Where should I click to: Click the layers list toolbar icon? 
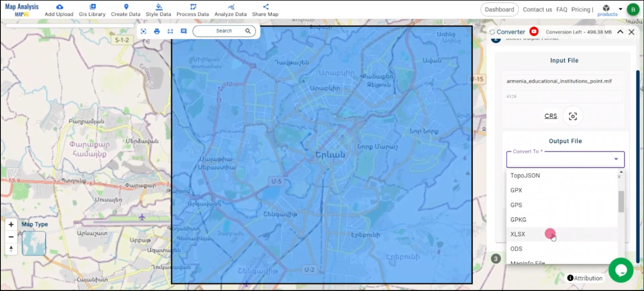(x=170, y=31)
